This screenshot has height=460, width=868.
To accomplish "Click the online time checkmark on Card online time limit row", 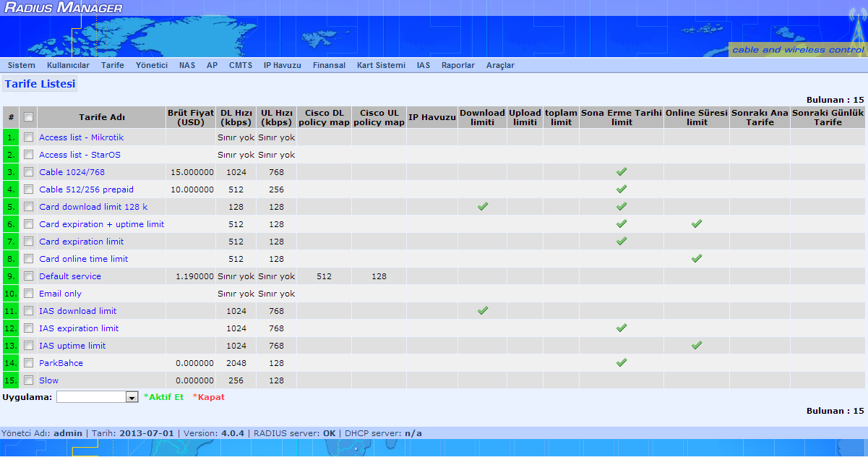I will click(x=697, y=258).
